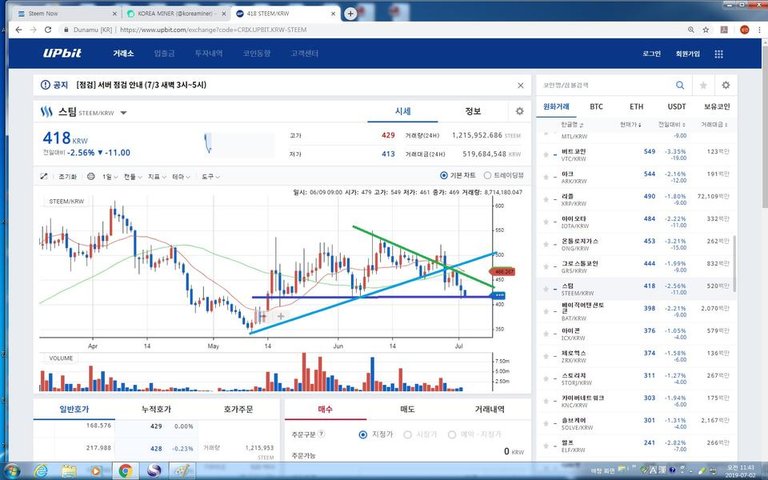The width and height of the screenshot is (768, 480).
Task: Select the 스토리지 STORJ/KRW row
Action: point(635,379)
